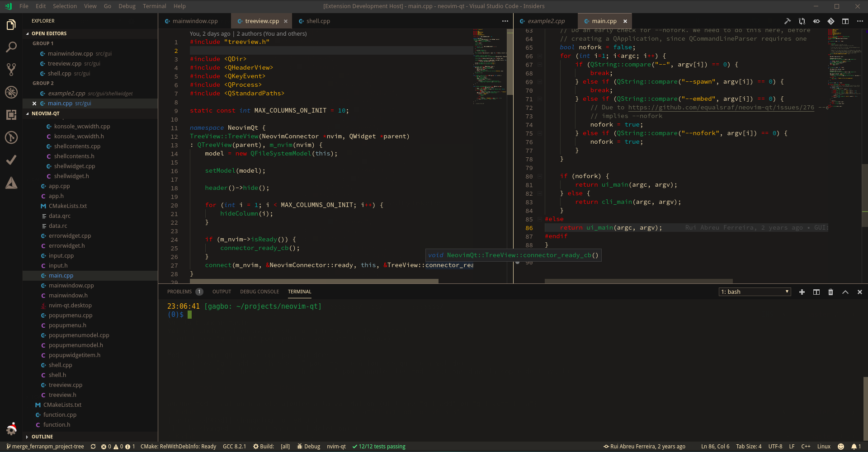Split the terminal pane
Viewport: 868px width, 452px height.
(816, 292)
